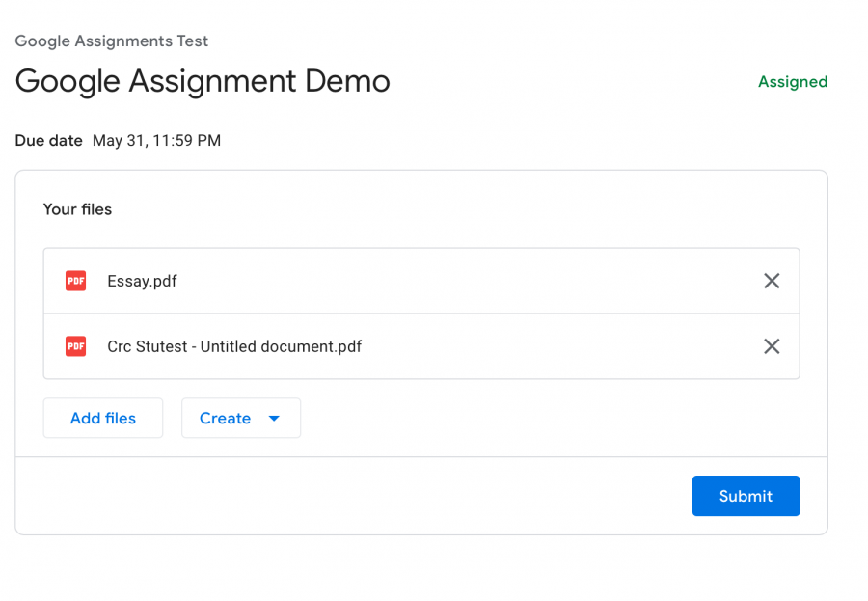Click the Due date label
868x601 pixels.
pos(49,140)
